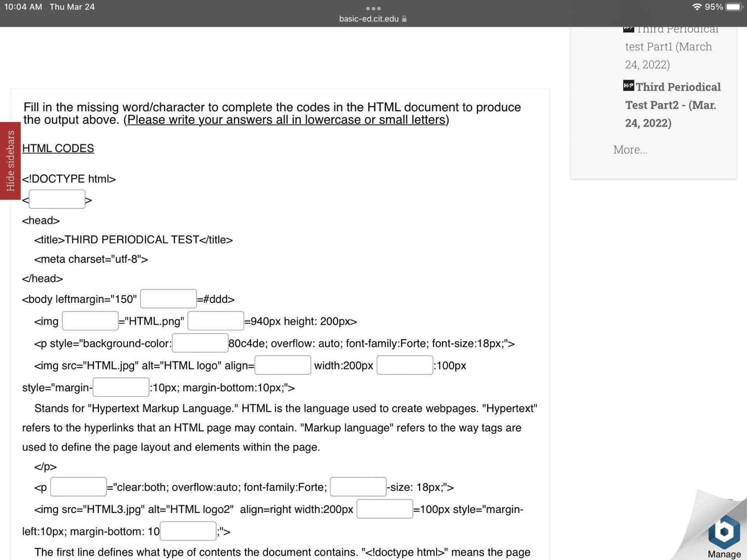This screenshot has height=560, width=747.
Task: Focus the blank after DOCTYPE opening bracket
Action: pos(57,199)
